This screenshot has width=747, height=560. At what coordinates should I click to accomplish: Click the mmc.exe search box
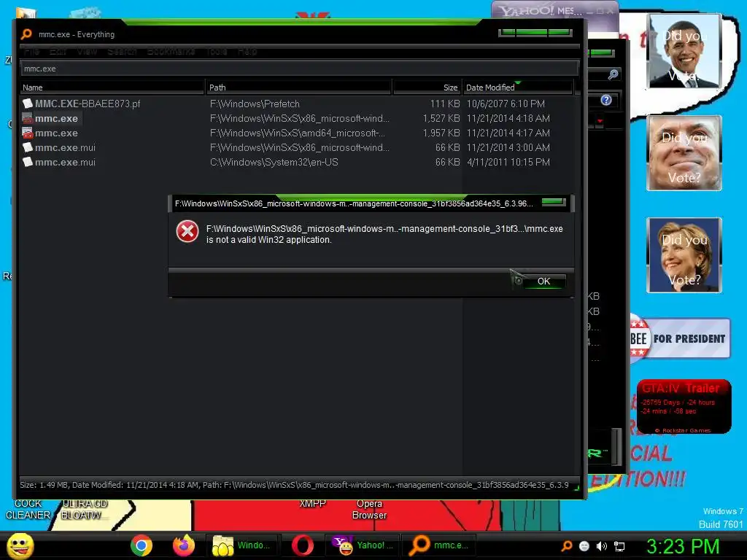tap(300, 69)
